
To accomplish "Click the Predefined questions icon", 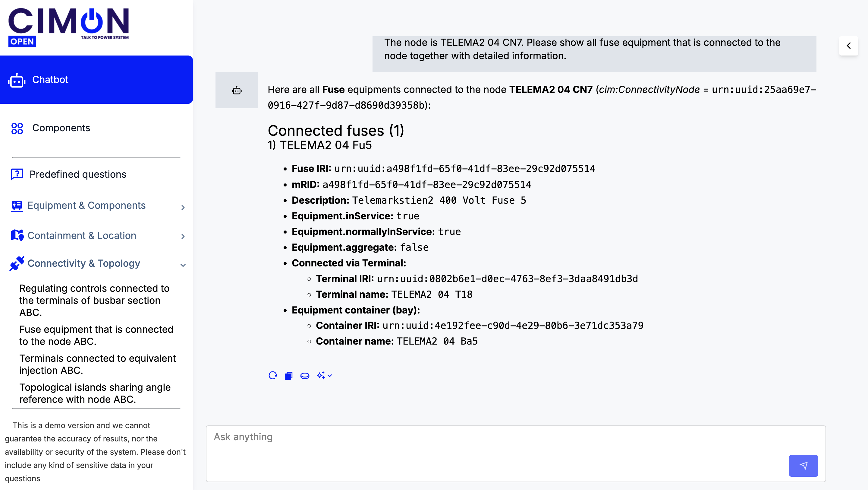I will [x=17, y=174].
